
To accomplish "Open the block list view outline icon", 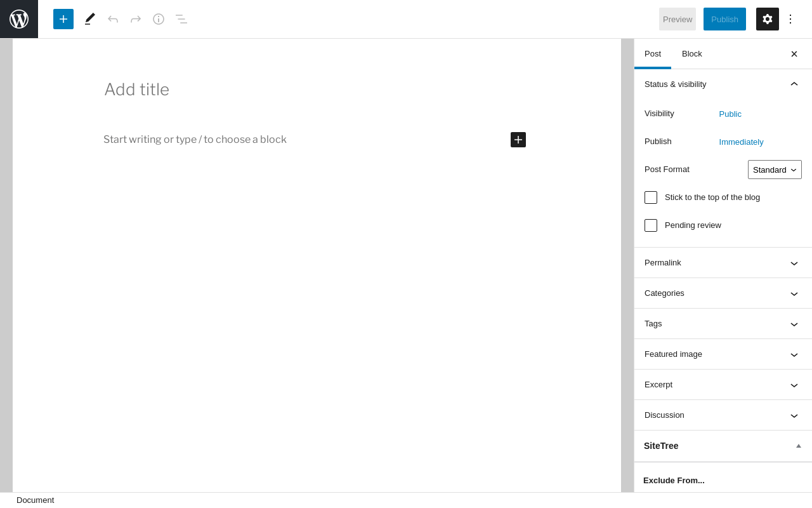I will pos(181,19).
